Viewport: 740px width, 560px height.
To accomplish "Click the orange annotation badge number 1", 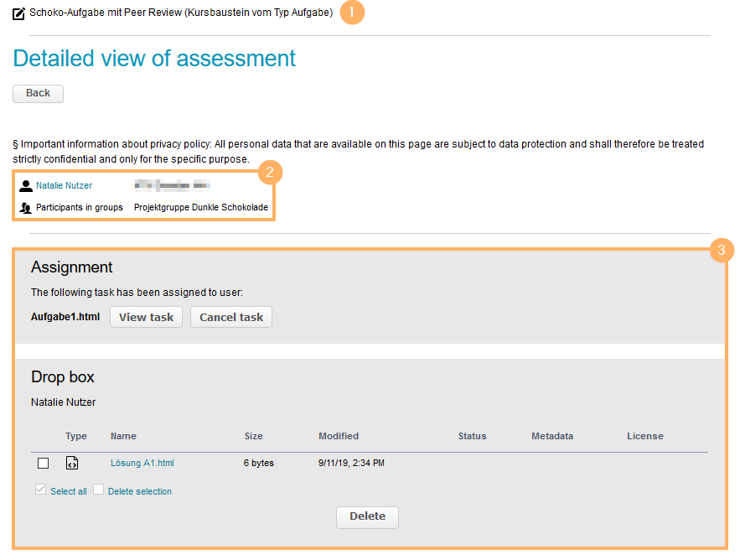I will 353,13.
